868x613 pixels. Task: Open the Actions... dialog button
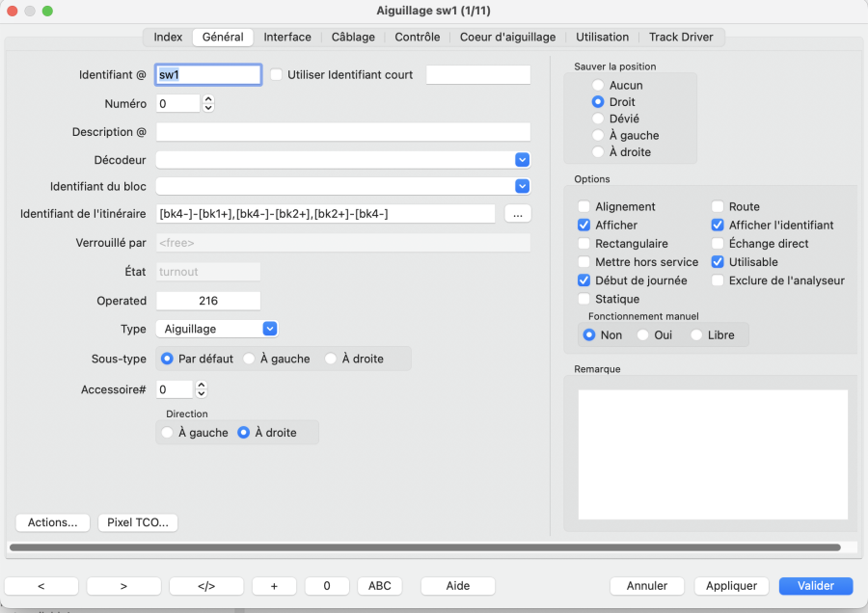click(53, 522)
